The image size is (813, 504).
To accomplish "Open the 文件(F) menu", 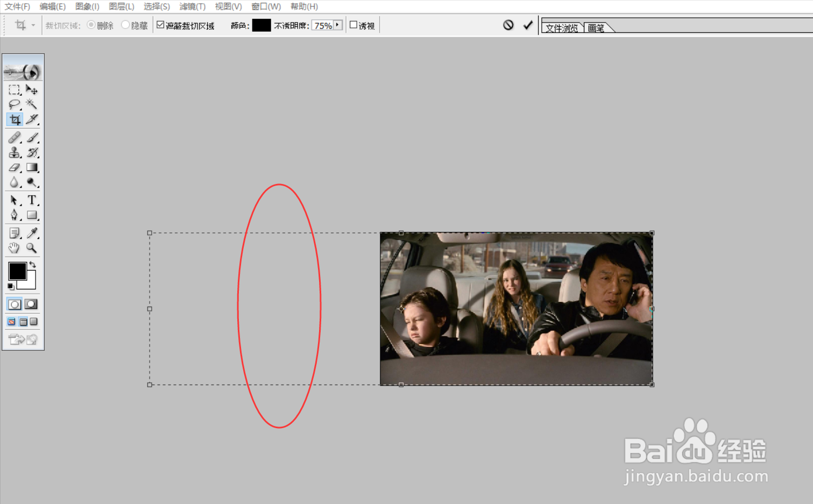I will tap(17, 6).
